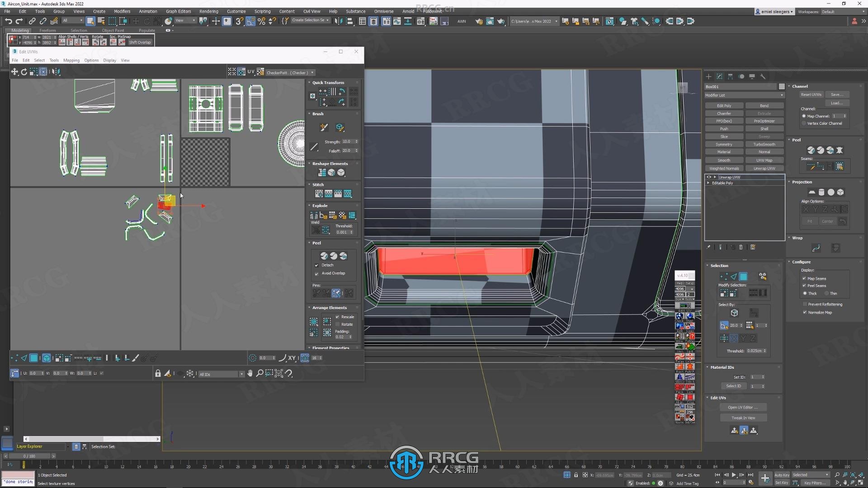This screenshot has width=868, height=488.
Task: Click the Mapping menu in Edit UVWs
Action: [71, 60]
